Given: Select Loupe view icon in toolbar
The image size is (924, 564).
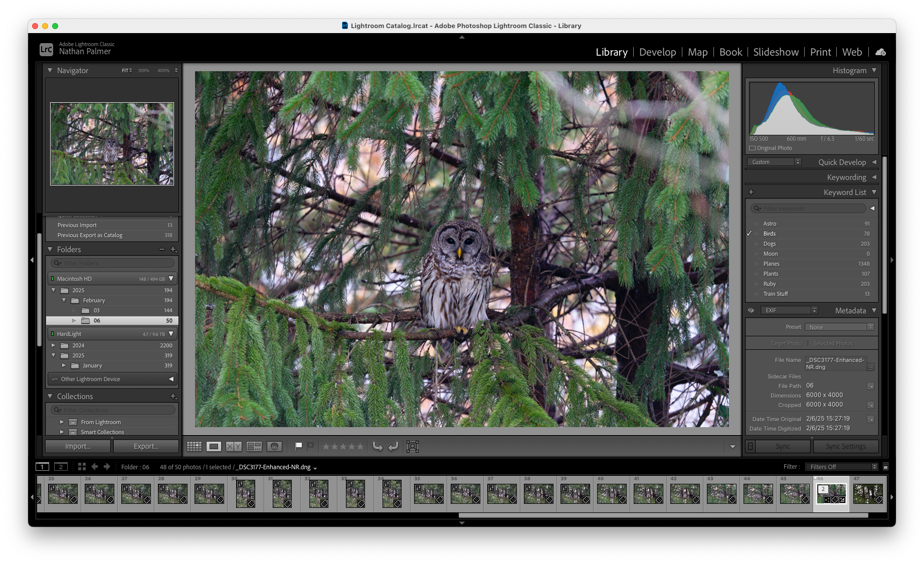Looking at the screenshot, I should 214,446.
